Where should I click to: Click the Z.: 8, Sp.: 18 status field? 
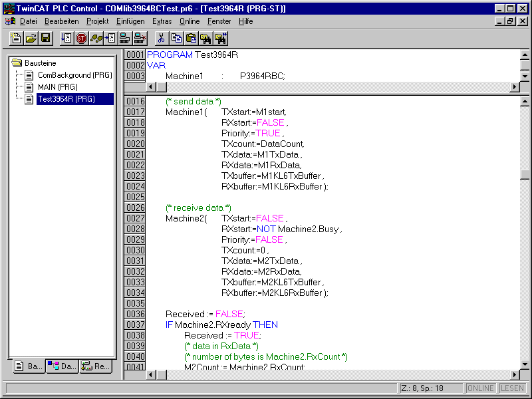coord(430,388)
